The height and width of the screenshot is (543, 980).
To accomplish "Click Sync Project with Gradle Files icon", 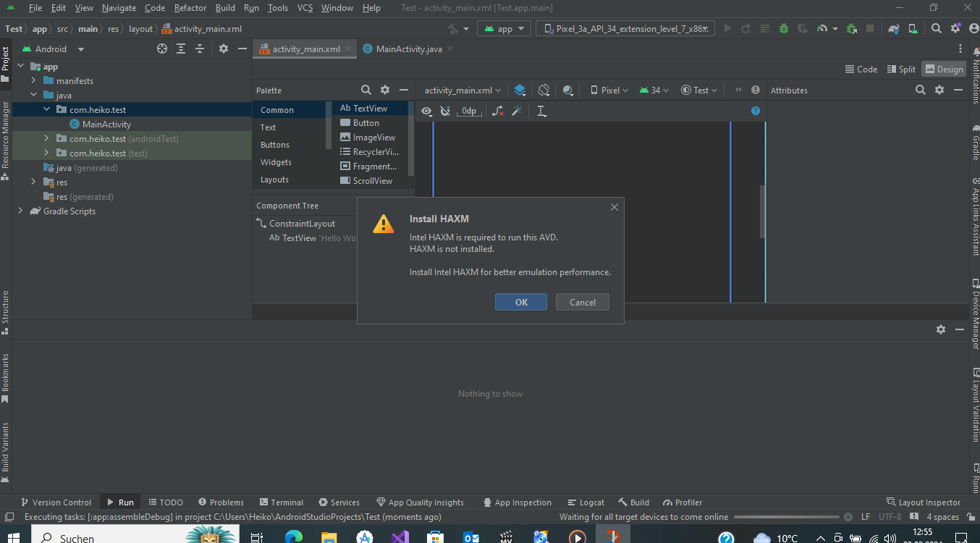I will click(x=895, y=29).
